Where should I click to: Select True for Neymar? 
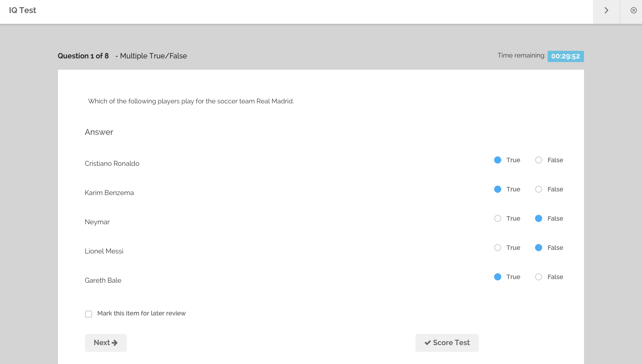498,218
